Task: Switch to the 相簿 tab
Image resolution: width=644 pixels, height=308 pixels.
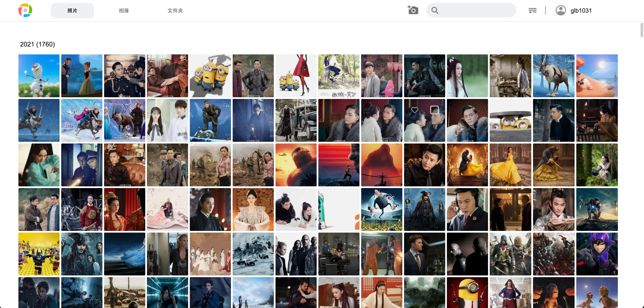Action: [124, 11]
